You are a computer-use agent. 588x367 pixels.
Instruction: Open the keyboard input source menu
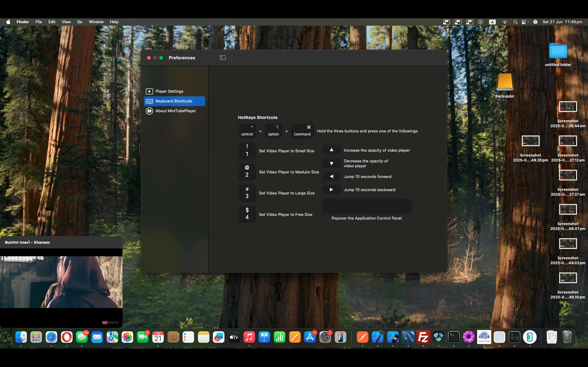point(492,22)
